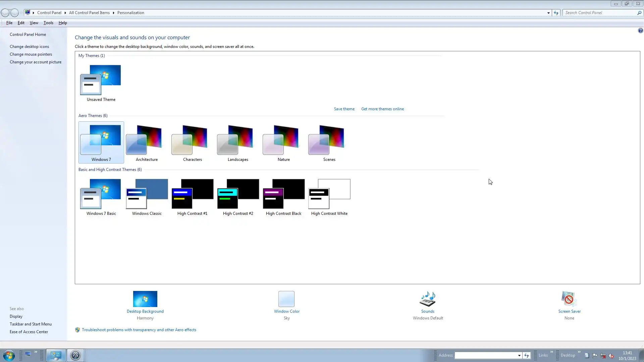
Task: Expand the taskbar Address combo box dropdown
Action: (x=519, y=355)
